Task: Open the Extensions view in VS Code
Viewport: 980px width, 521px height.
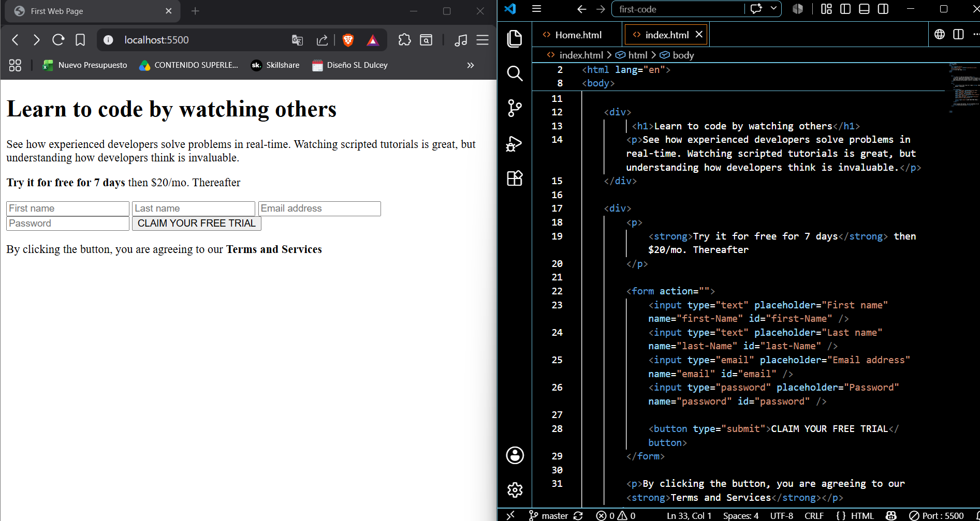Action: [x=515, y=178]
